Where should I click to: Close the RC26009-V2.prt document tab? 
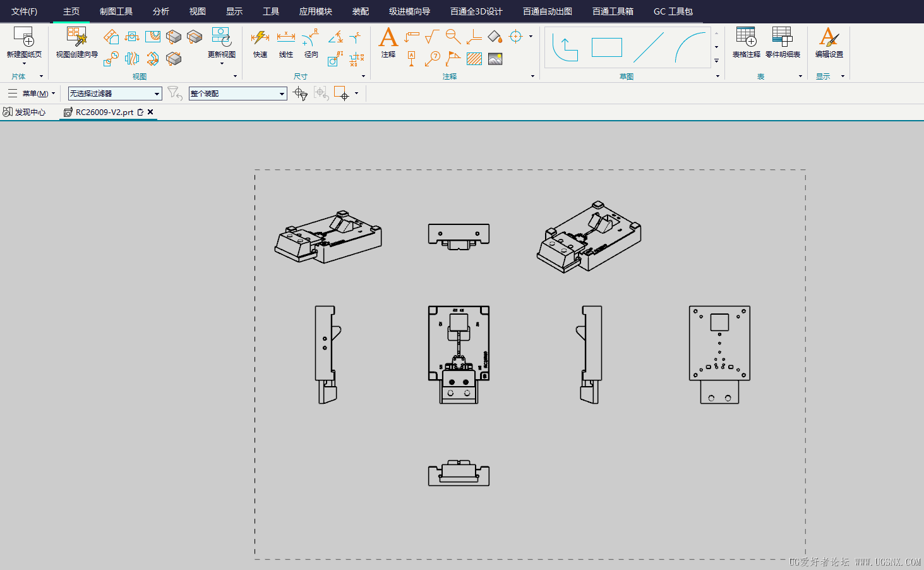[x=150, y=112]
